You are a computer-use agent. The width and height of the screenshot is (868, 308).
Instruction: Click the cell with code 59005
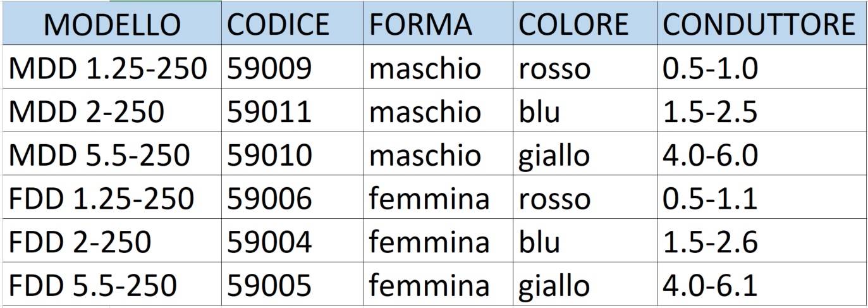pos(293,285)
